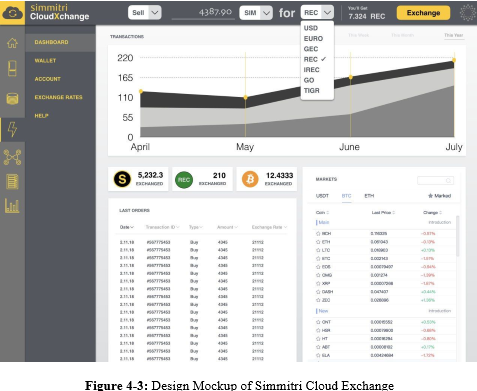Viewport: 477px width, 391px height.
Task: Open the bar chart sidebar icon
Action: (x=12, y=206)
